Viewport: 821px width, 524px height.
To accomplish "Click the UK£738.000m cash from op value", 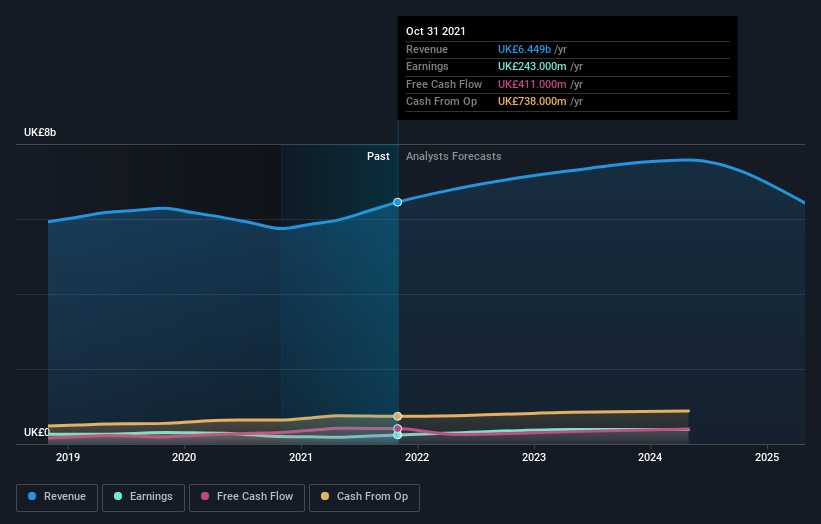I will point(532,102).
